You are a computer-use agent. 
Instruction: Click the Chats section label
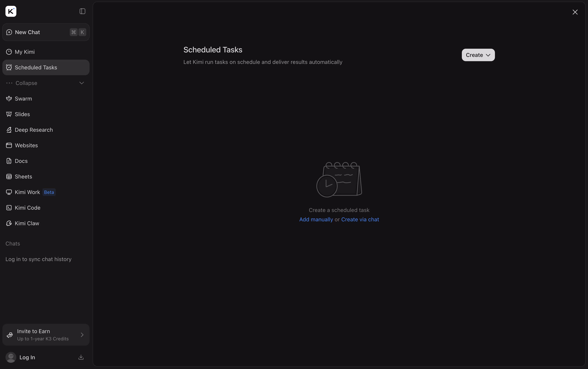click(x=13, y=244)
